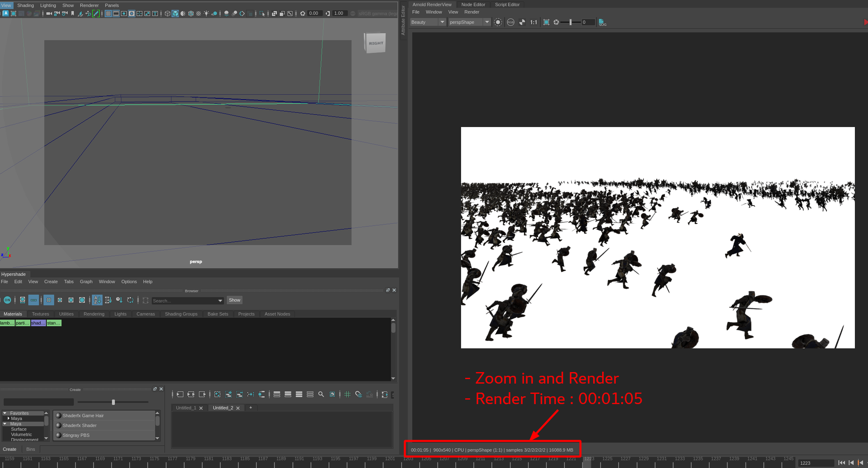The height and width of the screenshot is (468, 868).
Task: Select Stingray PBS in the Create list
Action: click(76, 435)
